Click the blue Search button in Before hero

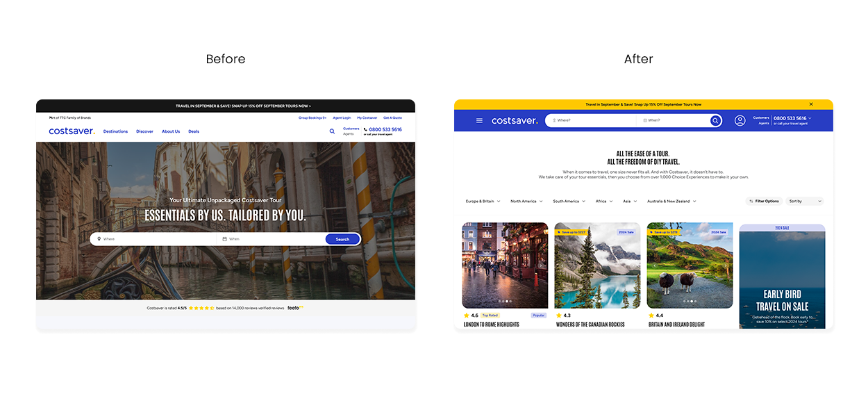coord(342,239)
